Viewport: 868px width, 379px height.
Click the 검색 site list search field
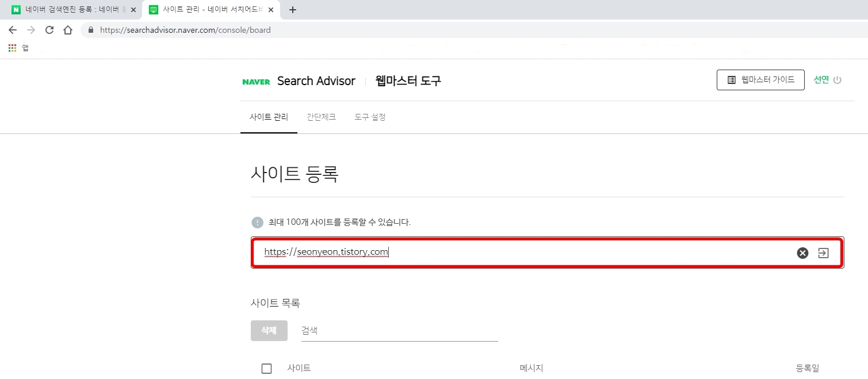coord(400,331)
